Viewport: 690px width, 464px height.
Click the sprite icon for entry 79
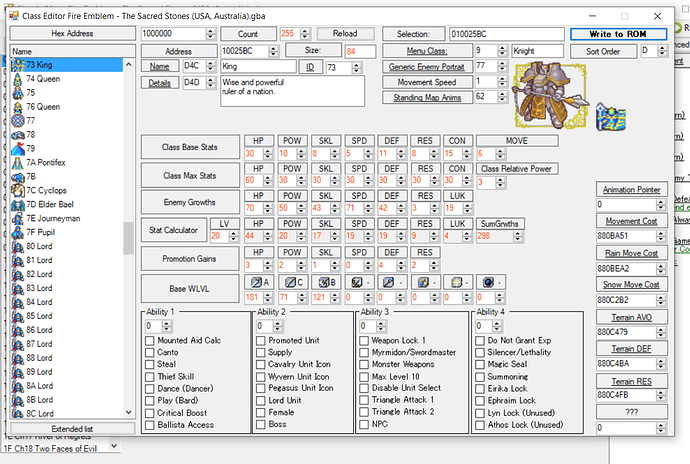18,148
